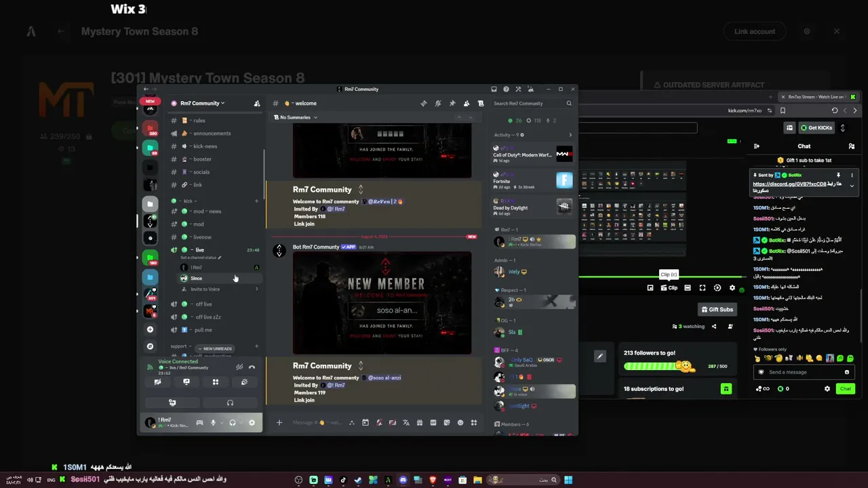868x488 pixels.
Task: Start an activity from the voice panel
Action: 216,382
